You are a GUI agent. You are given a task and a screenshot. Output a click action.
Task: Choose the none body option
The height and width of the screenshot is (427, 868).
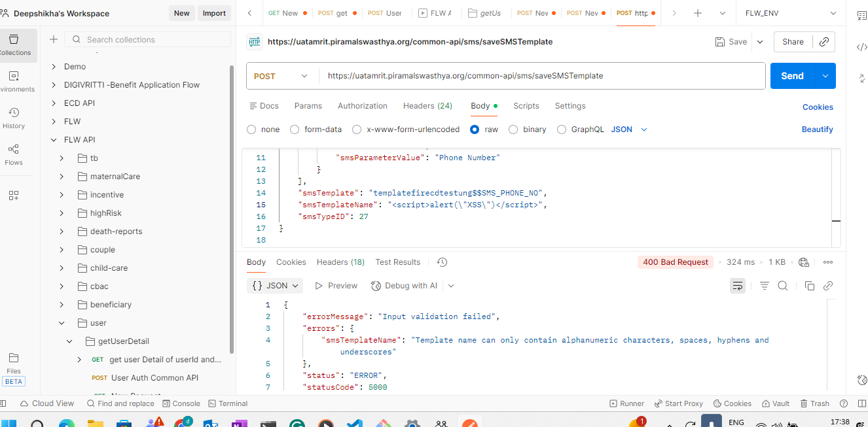(251, 129)
